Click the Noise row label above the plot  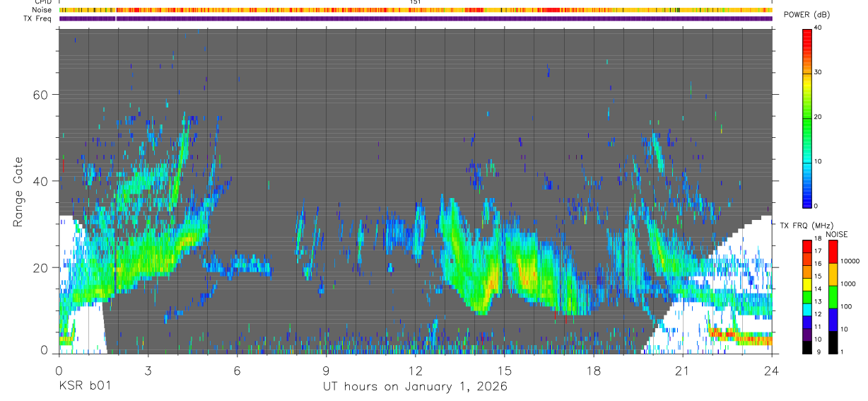41,10
